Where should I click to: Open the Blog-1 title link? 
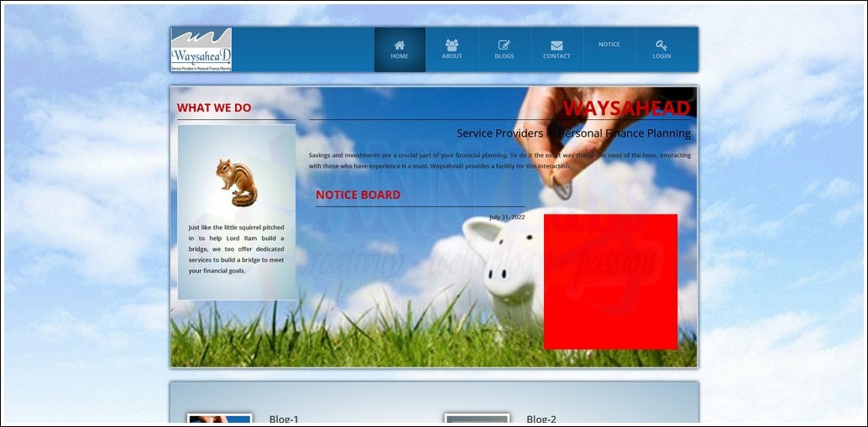[x=284, y=419]
